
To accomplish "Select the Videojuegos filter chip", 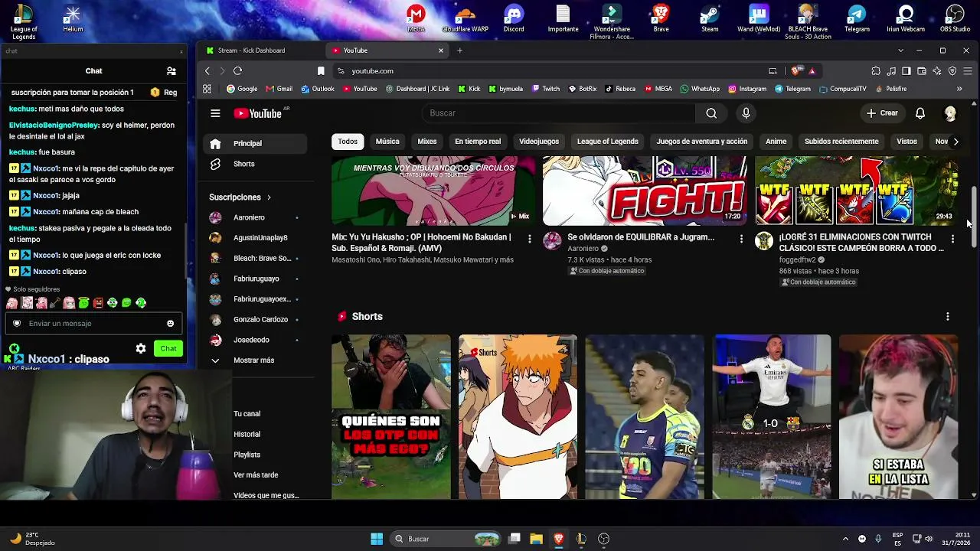I will (539, 142).
